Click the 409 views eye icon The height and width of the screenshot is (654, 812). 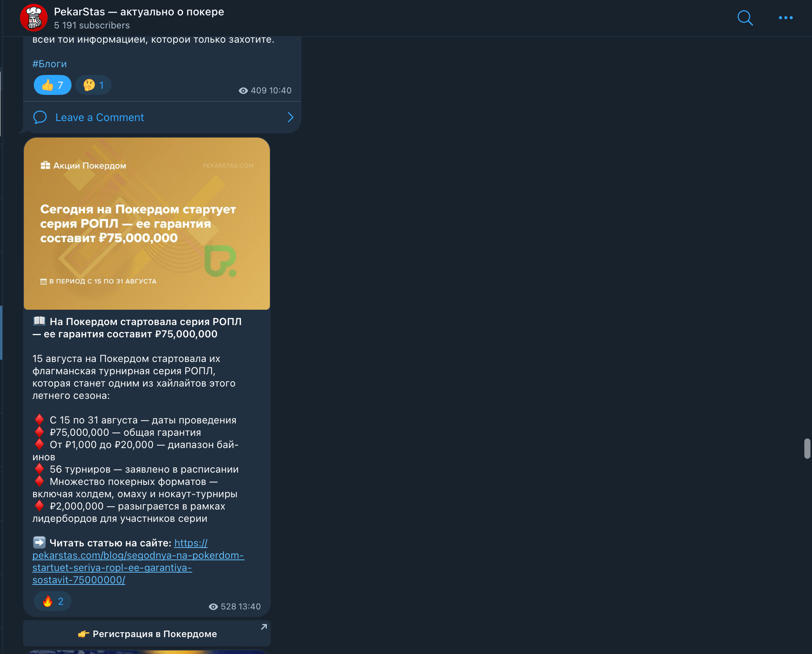(243, 91)
